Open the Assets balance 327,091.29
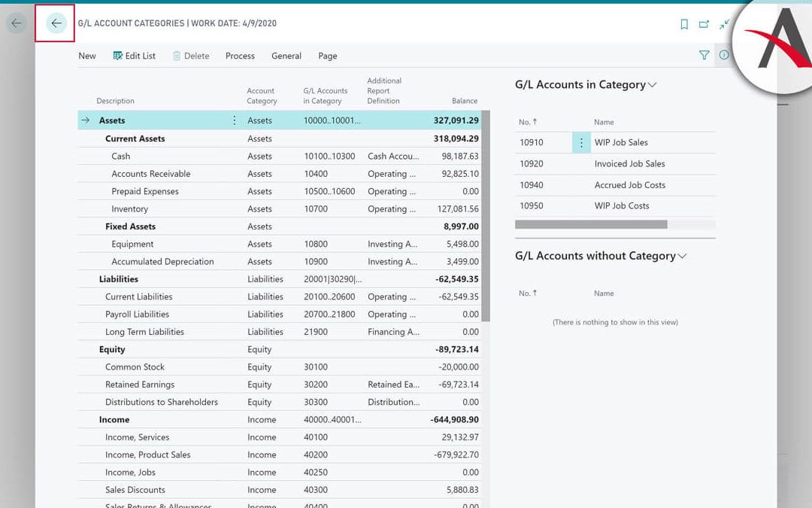The height and width of the screenshot is (508, 812). (x=456, y=120)
